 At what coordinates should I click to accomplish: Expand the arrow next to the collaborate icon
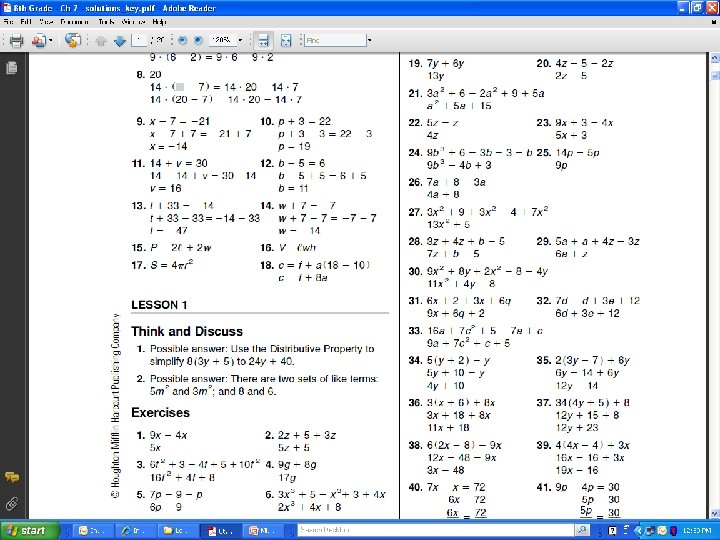(x=51, y=40)
